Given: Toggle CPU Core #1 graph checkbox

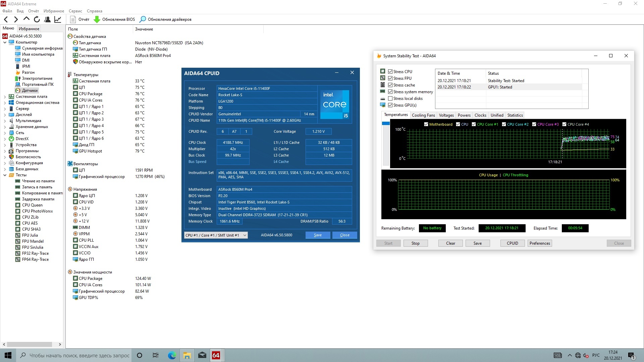Looking at the screenshot, I should point(474,124).
